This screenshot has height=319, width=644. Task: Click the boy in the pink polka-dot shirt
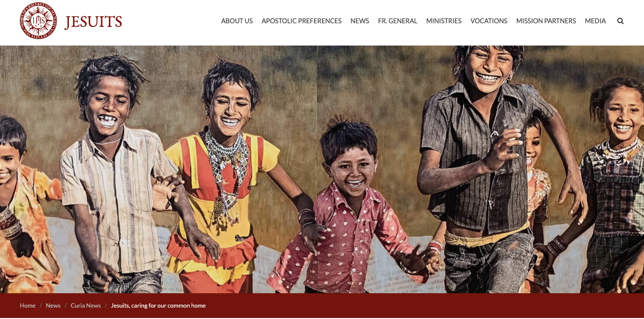(x=349, y=208)
